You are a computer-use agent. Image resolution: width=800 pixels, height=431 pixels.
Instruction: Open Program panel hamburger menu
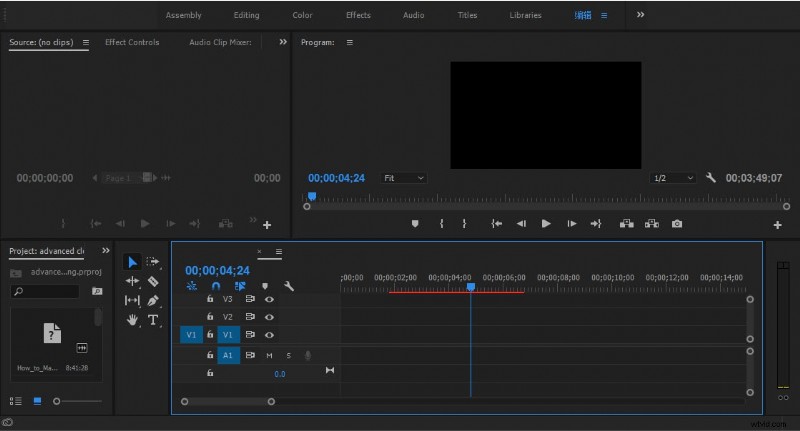tap(349, 42)
